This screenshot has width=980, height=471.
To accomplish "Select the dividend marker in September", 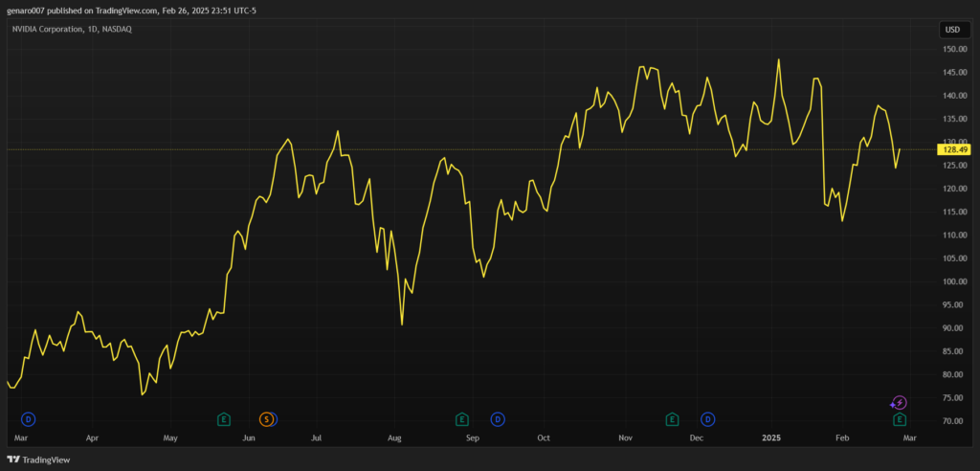I will 498,419.
